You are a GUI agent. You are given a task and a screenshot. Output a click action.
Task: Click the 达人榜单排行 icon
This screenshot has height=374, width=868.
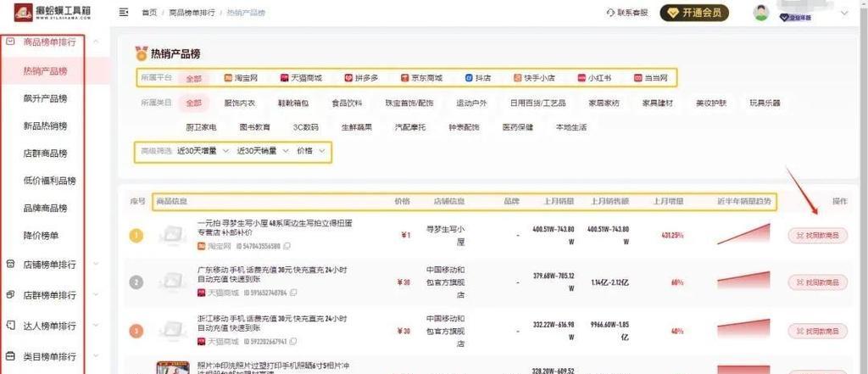pyautogui.click(x=10, y=326)
